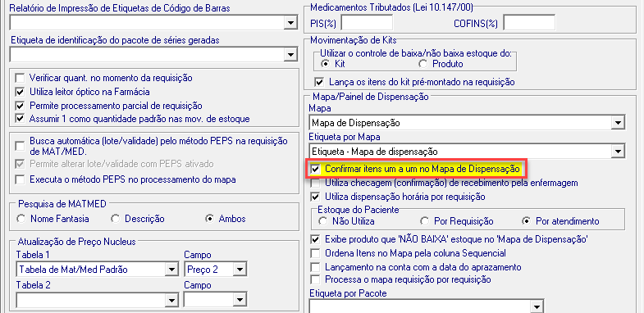Check Processa o mapa requisição por requisição

[315, 279]
